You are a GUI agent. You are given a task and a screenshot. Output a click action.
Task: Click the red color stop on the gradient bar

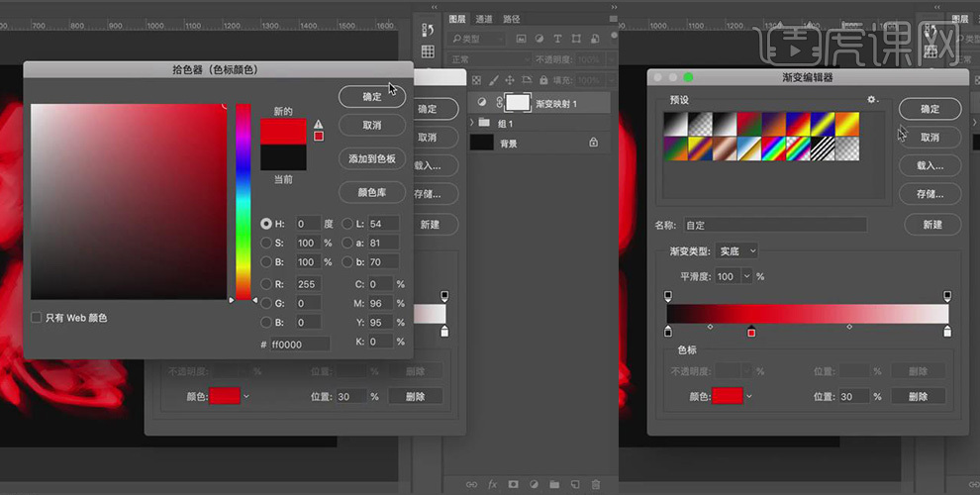click(751, 332)
